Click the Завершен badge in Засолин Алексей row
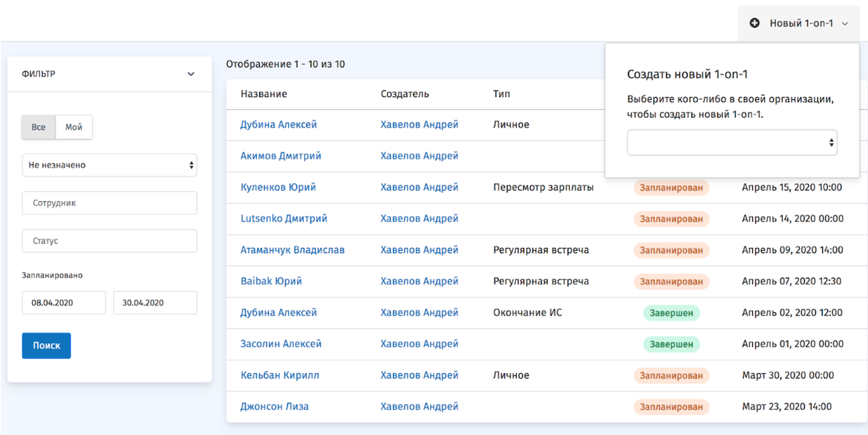The width and height of the screenshot is (868, 435). coord(671,344)
